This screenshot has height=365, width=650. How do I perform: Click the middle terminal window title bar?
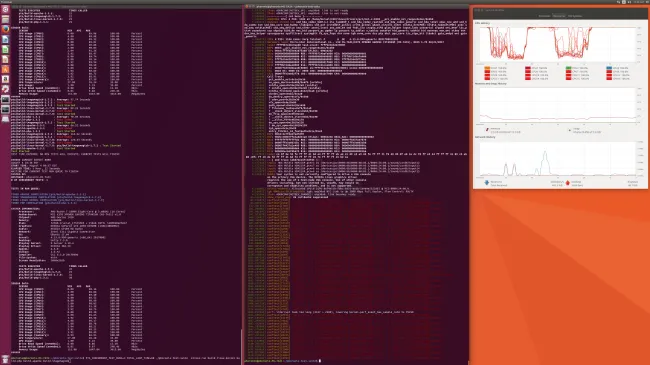click(x=356, y=7)
